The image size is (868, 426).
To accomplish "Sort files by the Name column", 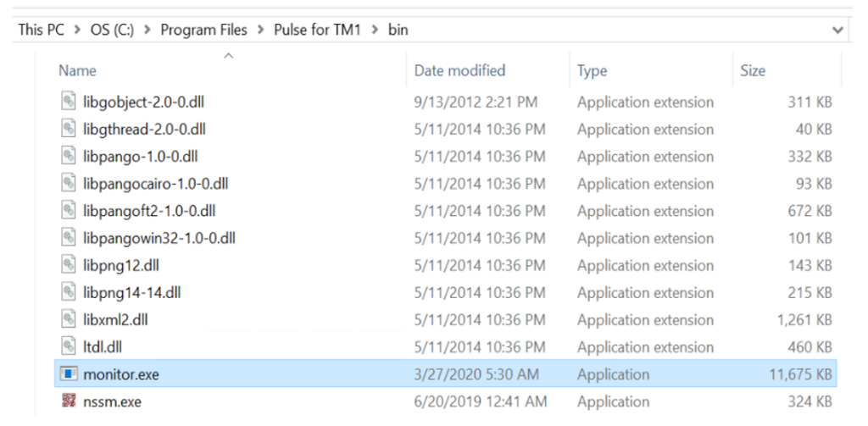I will [x=78, y=70].
